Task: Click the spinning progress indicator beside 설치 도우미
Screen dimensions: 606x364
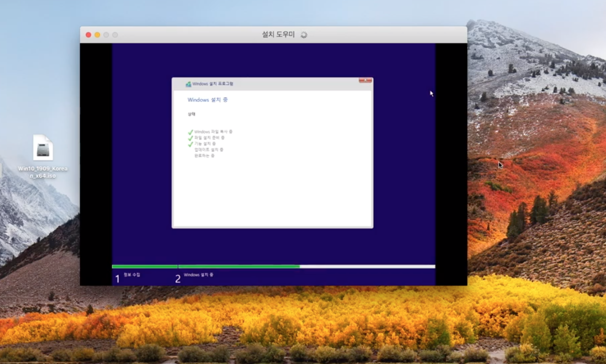Action: (x=304, y=35)
